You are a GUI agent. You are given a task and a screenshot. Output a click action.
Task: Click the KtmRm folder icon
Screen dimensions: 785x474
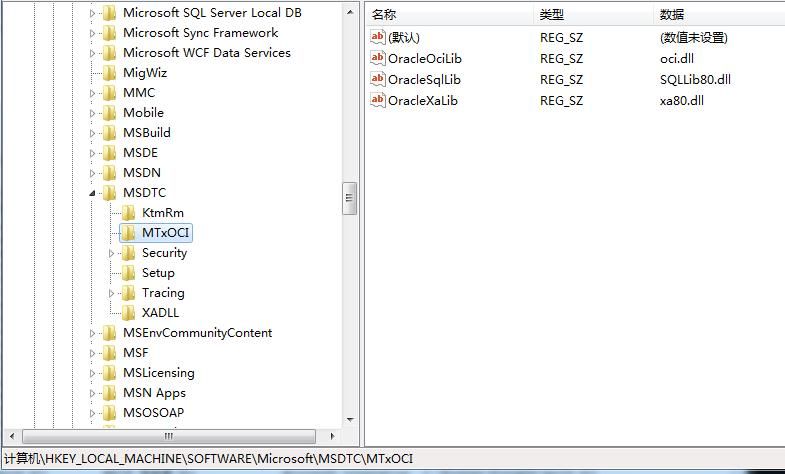click(128, 213)
